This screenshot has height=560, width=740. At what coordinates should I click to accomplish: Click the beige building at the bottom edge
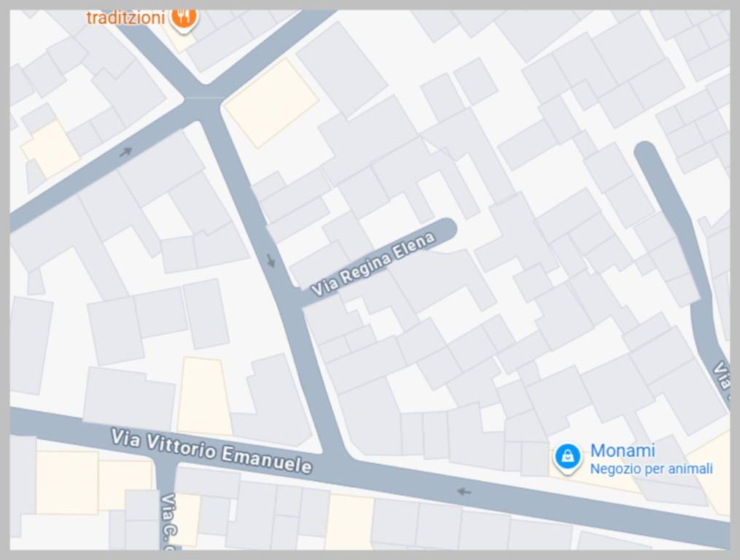coord(348,521)
